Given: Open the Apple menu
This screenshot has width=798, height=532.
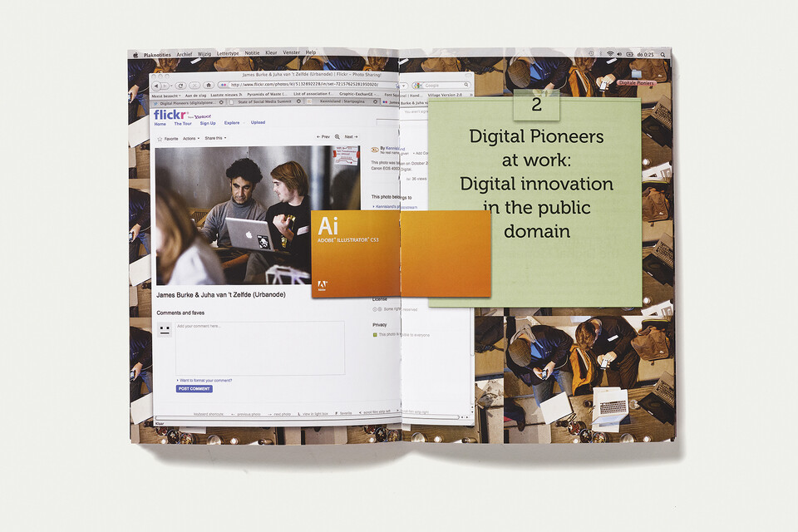Looking at the screenshot, I should tap(135, 53).
